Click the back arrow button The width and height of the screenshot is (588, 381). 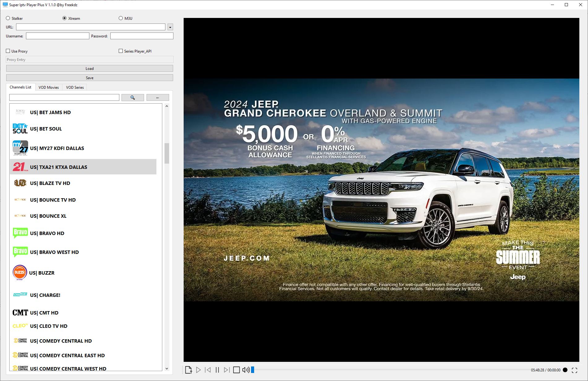[x=158, y=97]
